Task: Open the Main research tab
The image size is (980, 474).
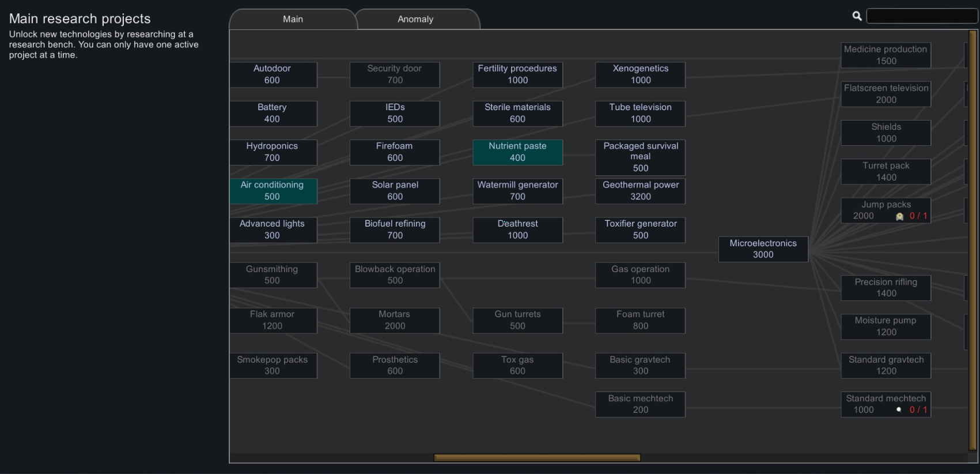Action: point(293,19)
